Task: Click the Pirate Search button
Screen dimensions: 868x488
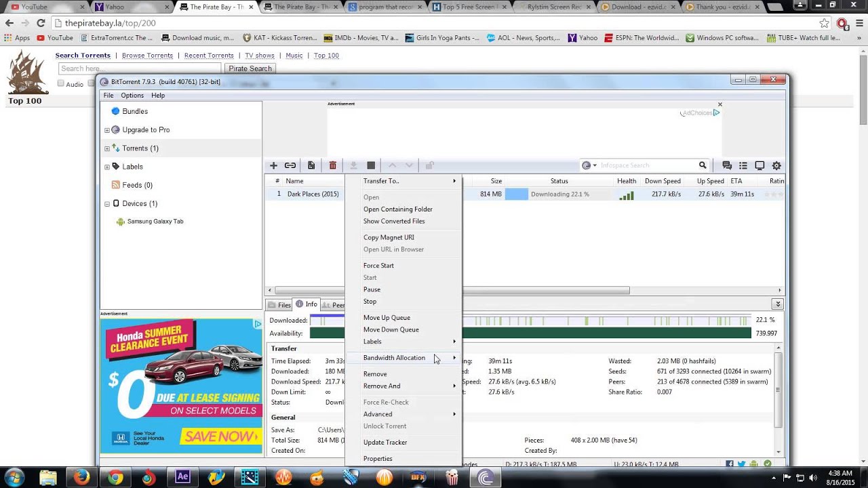Action: point(250,68)
